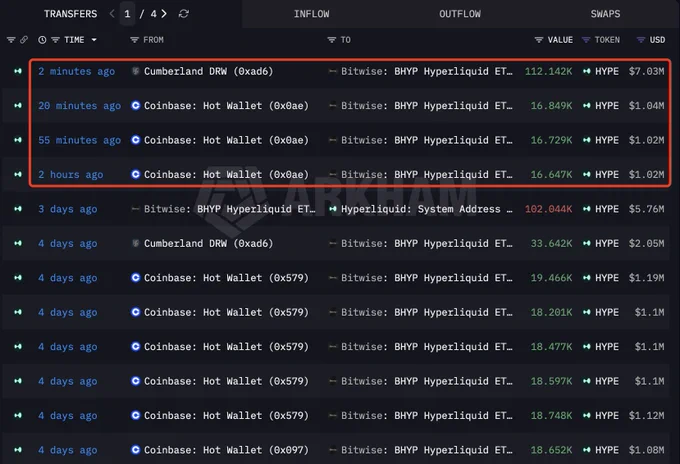Refresh the transfers list
This screenshot has width=680, height=464.
tap(183, 14)
